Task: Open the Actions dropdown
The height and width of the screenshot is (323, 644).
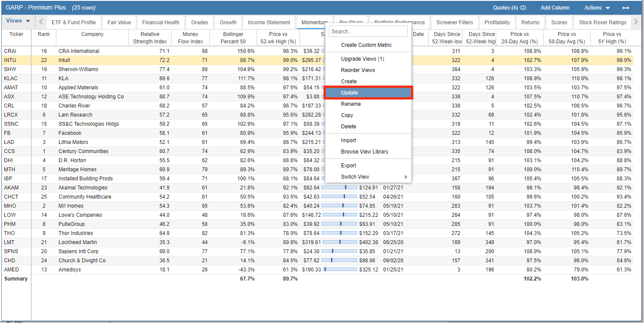Action: 597,8
